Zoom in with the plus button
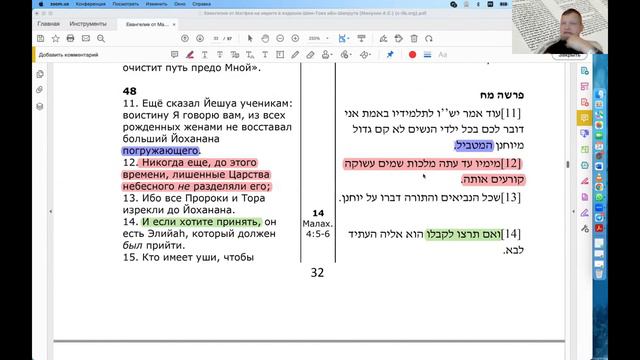The image size is (640, 360). click(x=295, y=38)
